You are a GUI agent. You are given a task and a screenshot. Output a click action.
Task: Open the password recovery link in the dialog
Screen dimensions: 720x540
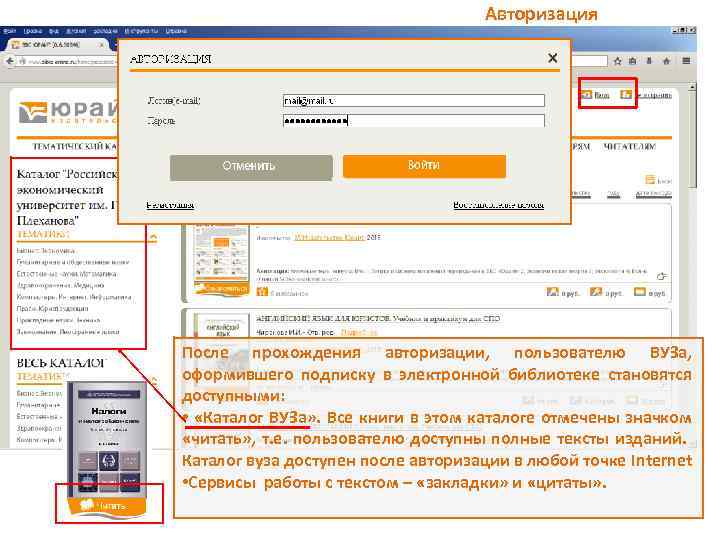coord(498,205)
